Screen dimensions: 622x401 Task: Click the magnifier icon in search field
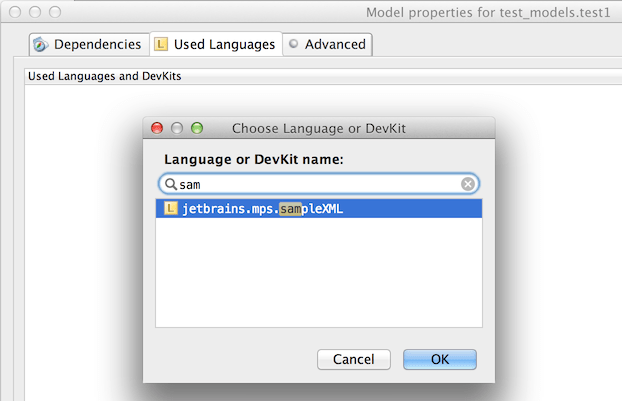171,184
